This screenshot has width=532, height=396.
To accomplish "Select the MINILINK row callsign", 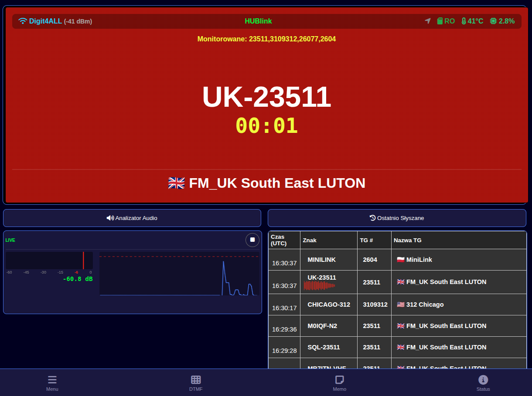I will point(321,260).
